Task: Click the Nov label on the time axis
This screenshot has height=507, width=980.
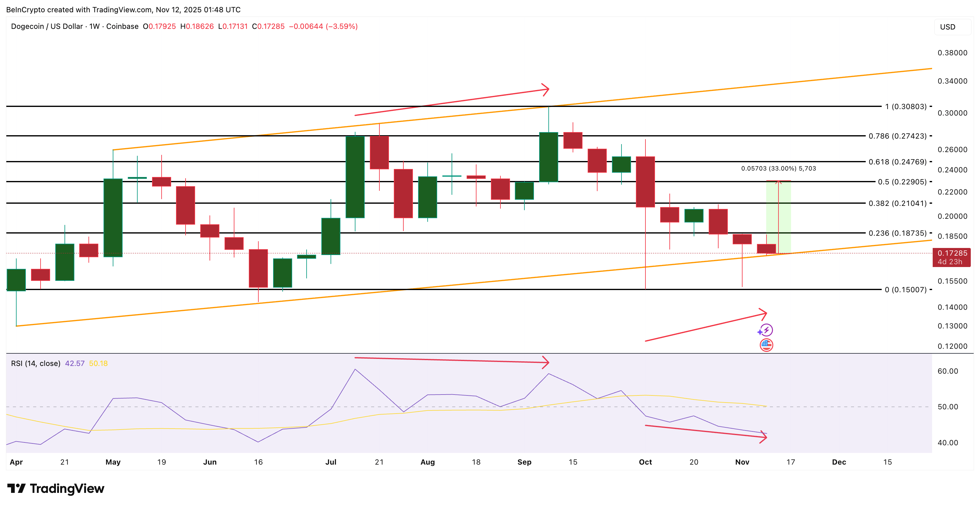Action: click(742, 462)
